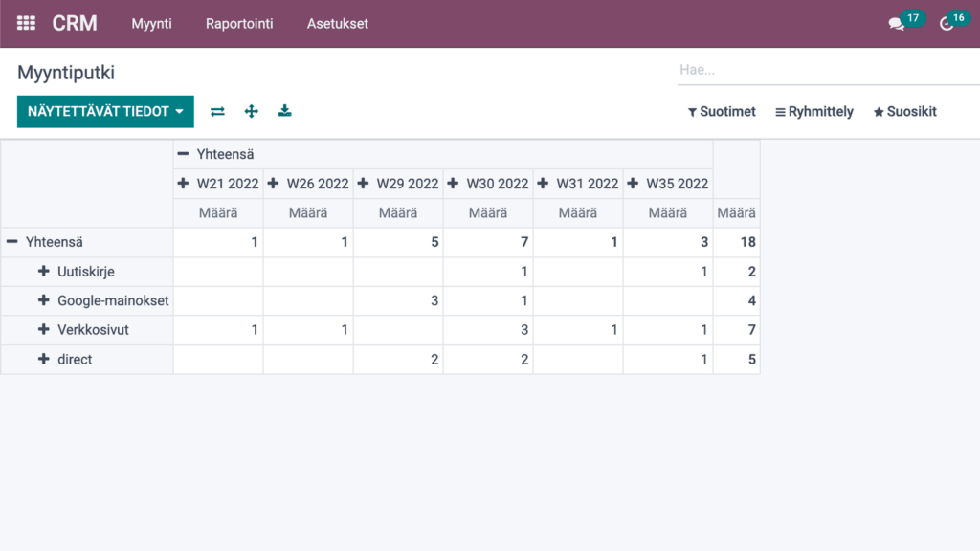980x551 pixels.
Task: Download the pivot data as spreadsheet
Action: [x=284, y=111]
